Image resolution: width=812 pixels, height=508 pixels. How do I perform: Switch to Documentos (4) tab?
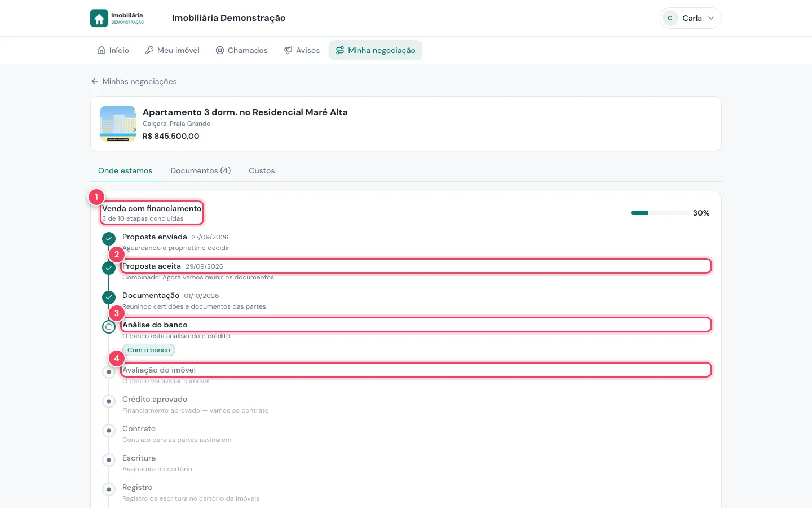pos(201,170)
